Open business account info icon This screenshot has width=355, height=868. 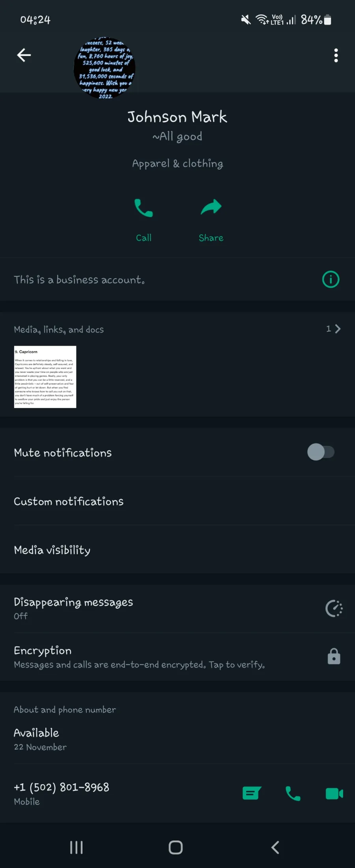click(x=331, y=280)
